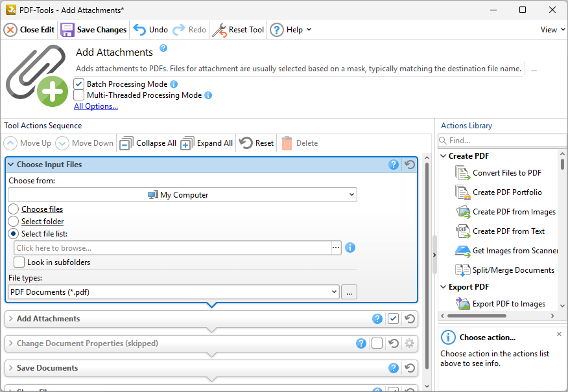Disable the Add Attachments action checkbox
568x392 pixels.
394,319
